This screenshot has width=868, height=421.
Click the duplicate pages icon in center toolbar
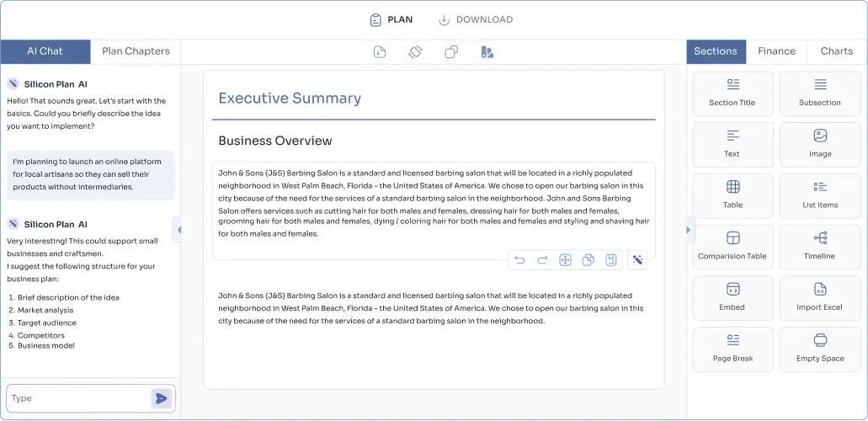point(451,52)
